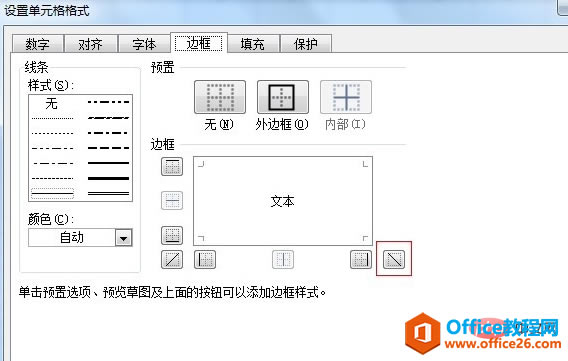Select the double line style
568x361 pixels.
pyautogui.click(x=108, y=194)
